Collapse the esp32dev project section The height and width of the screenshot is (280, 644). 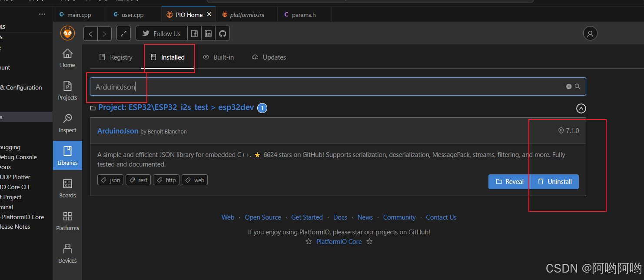[x=581, y=108]
